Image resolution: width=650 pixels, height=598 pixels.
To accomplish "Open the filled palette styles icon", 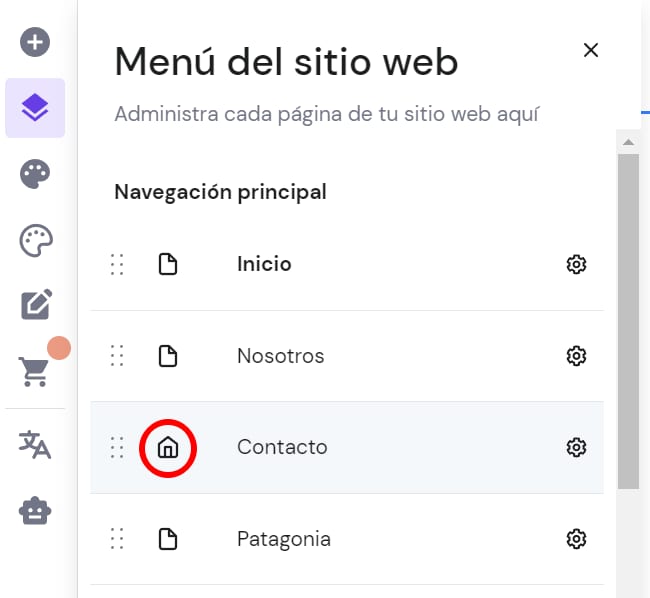I will (35, 174).
